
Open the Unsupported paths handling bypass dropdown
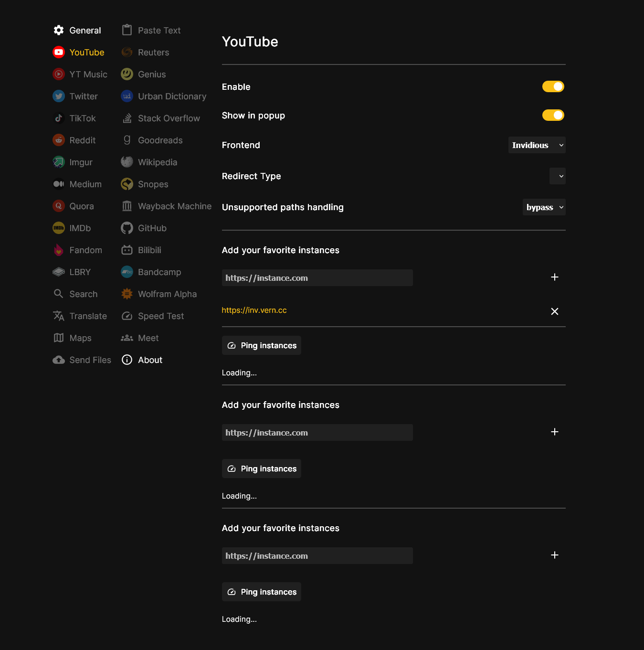[544, 207]
